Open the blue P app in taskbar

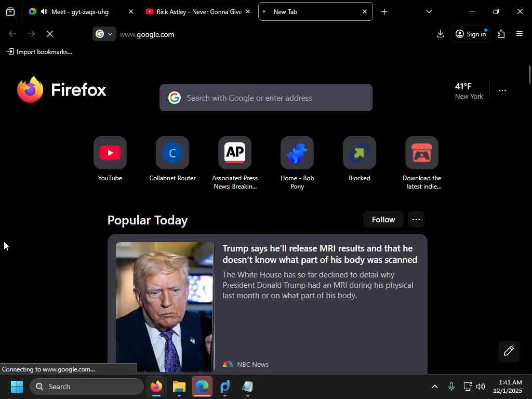224,387
